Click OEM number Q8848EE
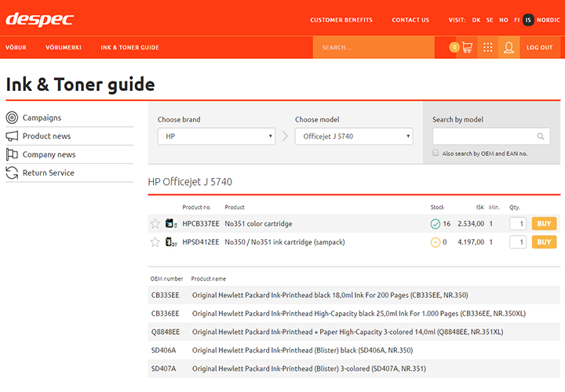Viewport: 565px width, 392px height. [x=166, y=332]
